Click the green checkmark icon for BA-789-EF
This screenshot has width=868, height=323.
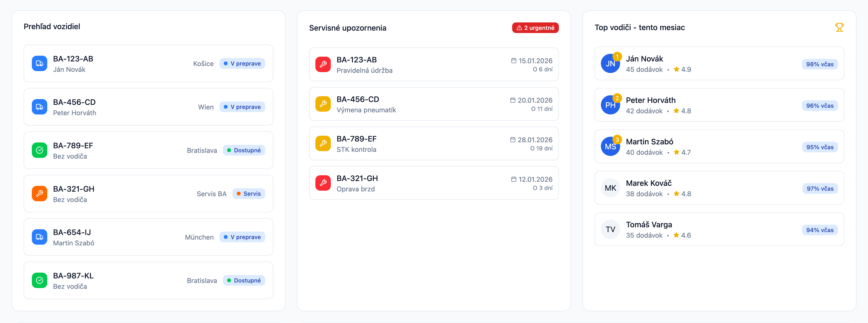click(40, 150)
